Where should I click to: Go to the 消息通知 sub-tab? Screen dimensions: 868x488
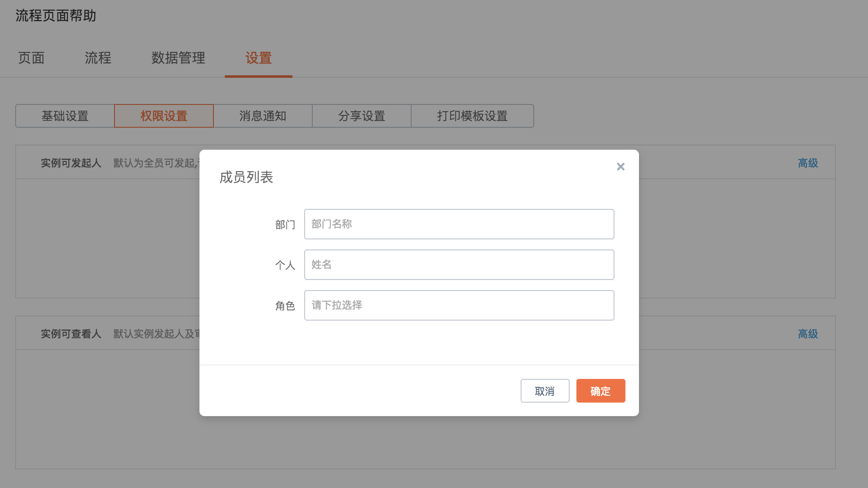point(263,116)
